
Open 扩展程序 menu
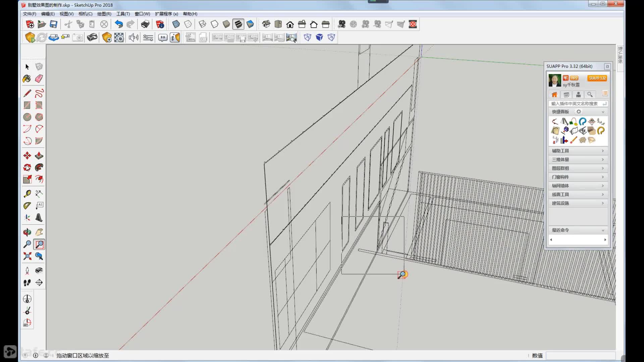point(166,14)
